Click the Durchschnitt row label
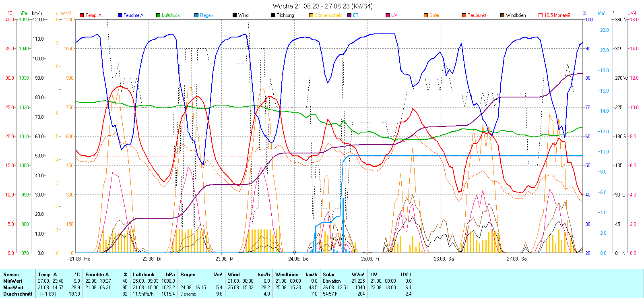 pos(18,294)
